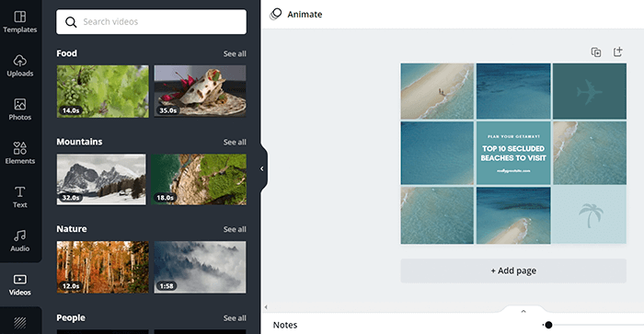Click the Search videos input field
Image resolution: width=644 pixels, height=334 pixels.
(x=151, y=22)
